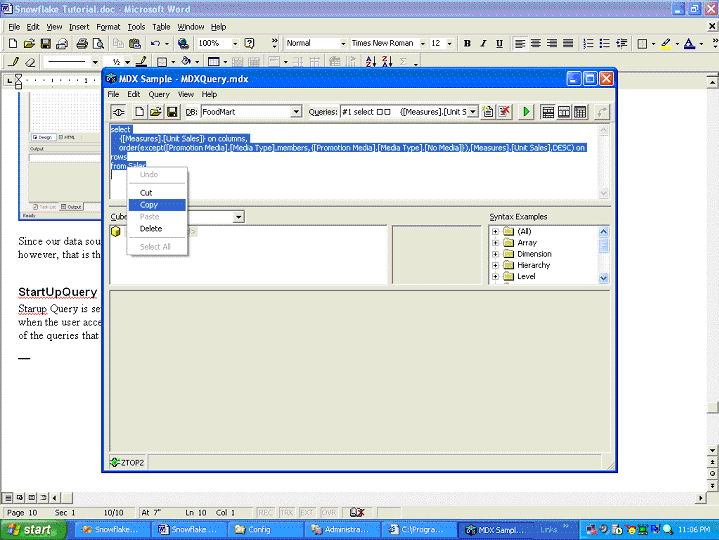
Task: Delete the current query with the red X icon
Action: [504, 112]
